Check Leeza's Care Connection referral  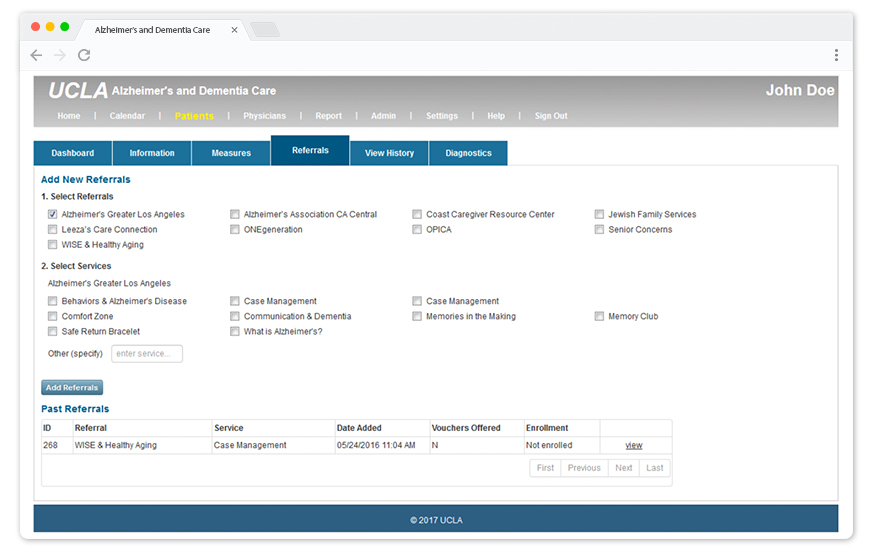[x=52, y=229]
